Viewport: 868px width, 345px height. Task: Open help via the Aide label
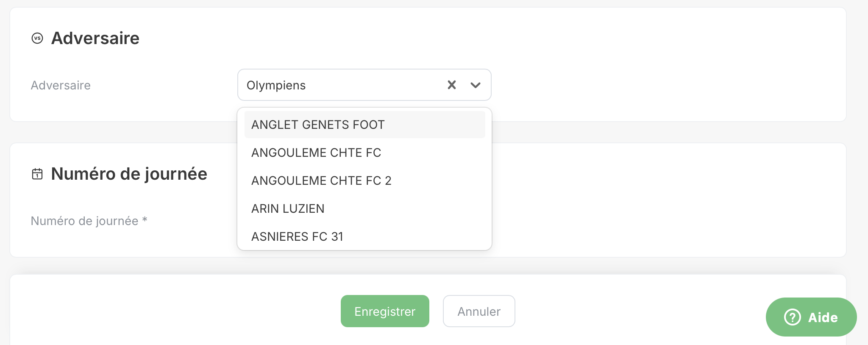coord(823,317)
